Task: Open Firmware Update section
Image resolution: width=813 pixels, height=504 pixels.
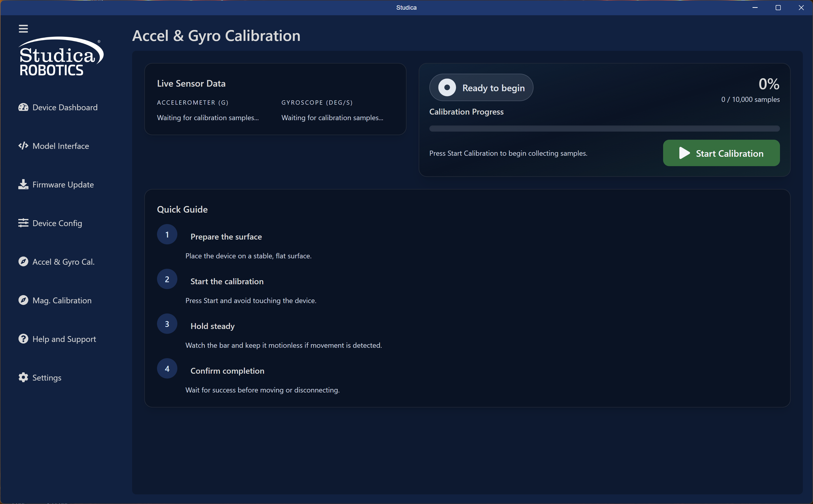Action: pos(63,185)
